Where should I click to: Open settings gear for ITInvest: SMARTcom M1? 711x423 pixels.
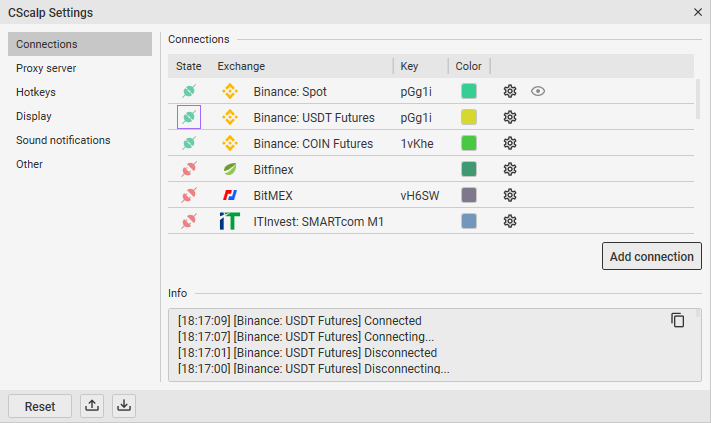[x=510, y=221]
